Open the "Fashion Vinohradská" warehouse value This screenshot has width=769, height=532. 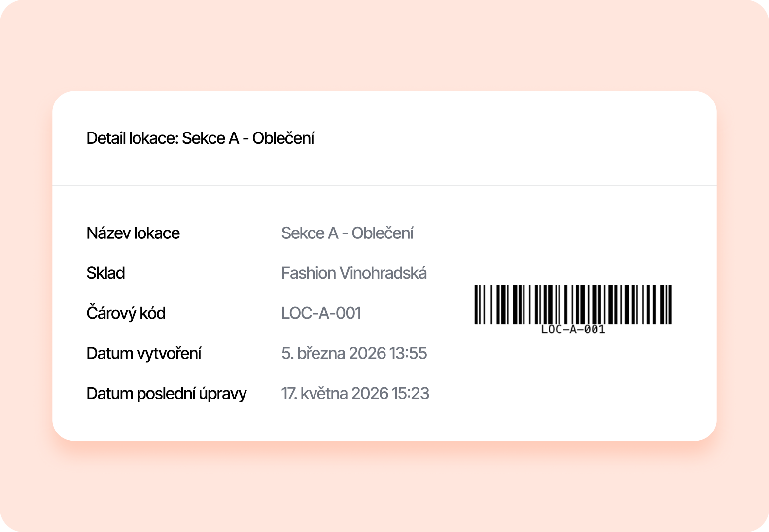[354, 273]
